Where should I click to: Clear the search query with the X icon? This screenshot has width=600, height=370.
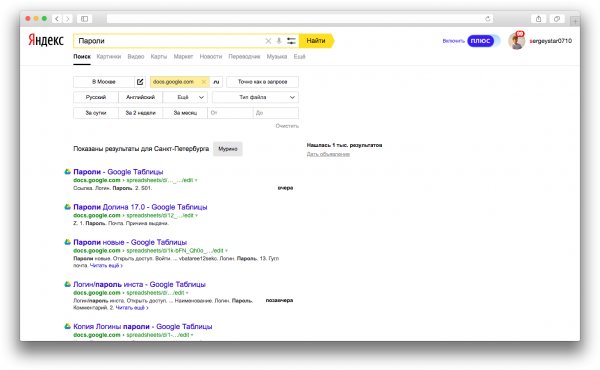pos(268,41)
